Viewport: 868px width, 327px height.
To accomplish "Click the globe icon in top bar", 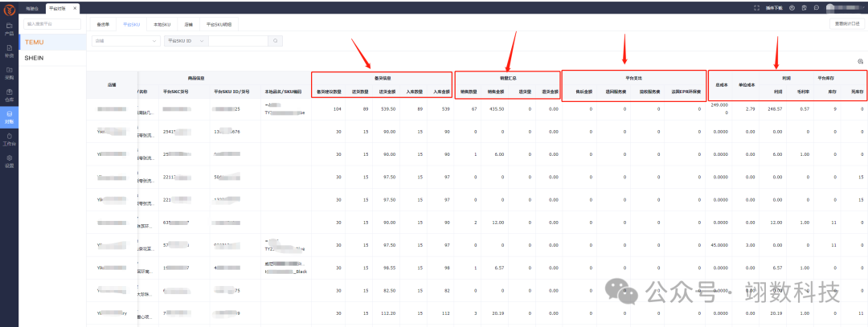I will point(792,8).
